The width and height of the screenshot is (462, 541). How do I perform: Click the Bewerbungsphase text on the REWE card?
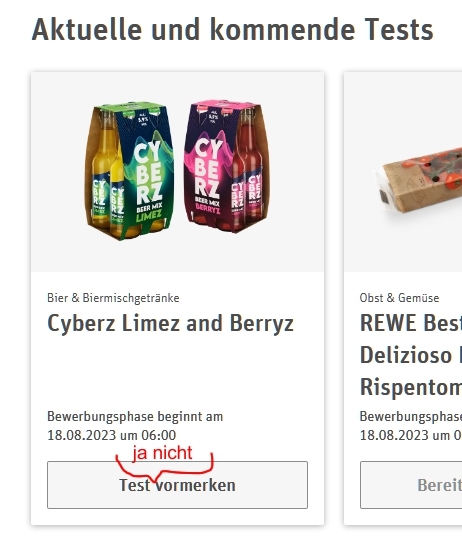tap(411, 416)
